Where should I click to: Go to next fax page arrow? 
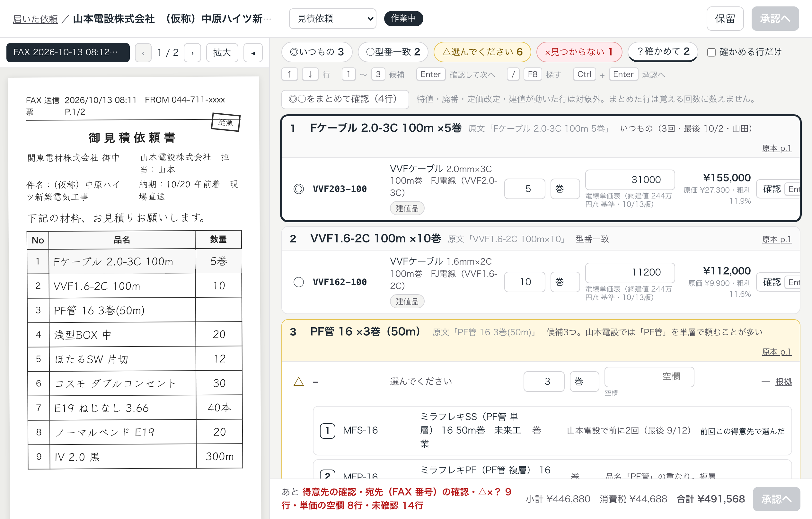(192, 53)
